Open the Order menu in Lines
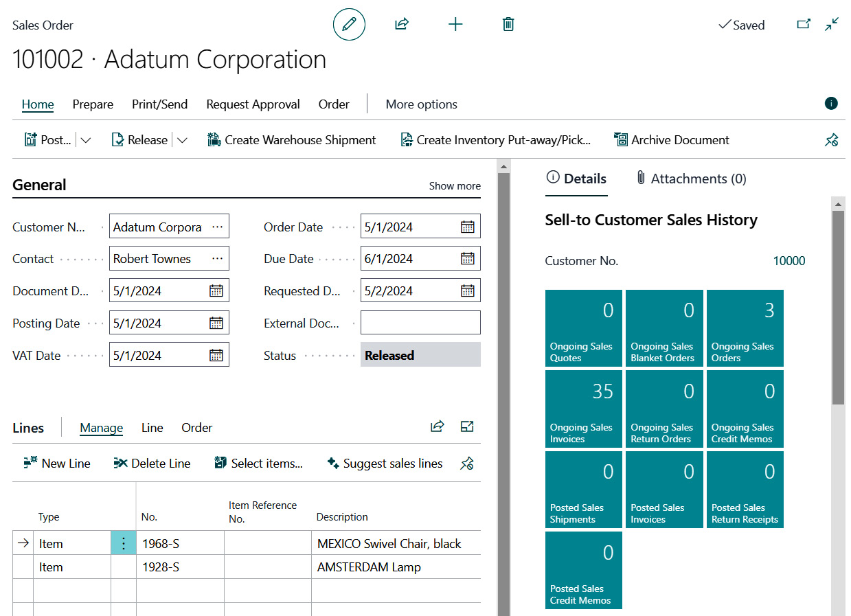851x616 pixels. (x=196, y=428)
